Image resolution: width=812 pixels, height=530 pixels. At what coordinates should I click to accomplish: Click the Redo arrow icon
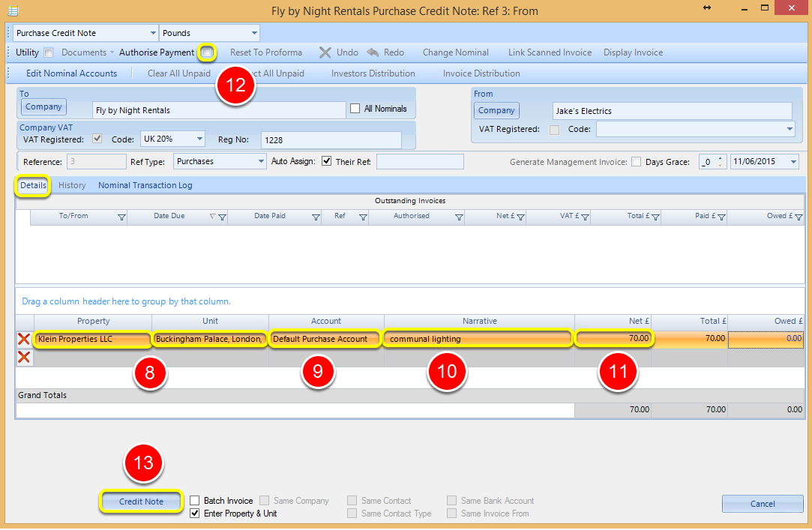(373, 52)
